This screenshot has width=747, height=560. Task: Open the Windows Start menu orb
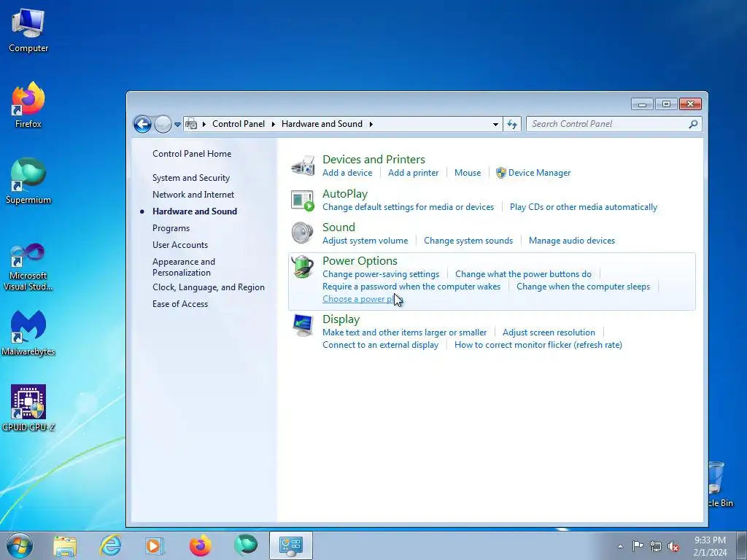pos(20,545)
